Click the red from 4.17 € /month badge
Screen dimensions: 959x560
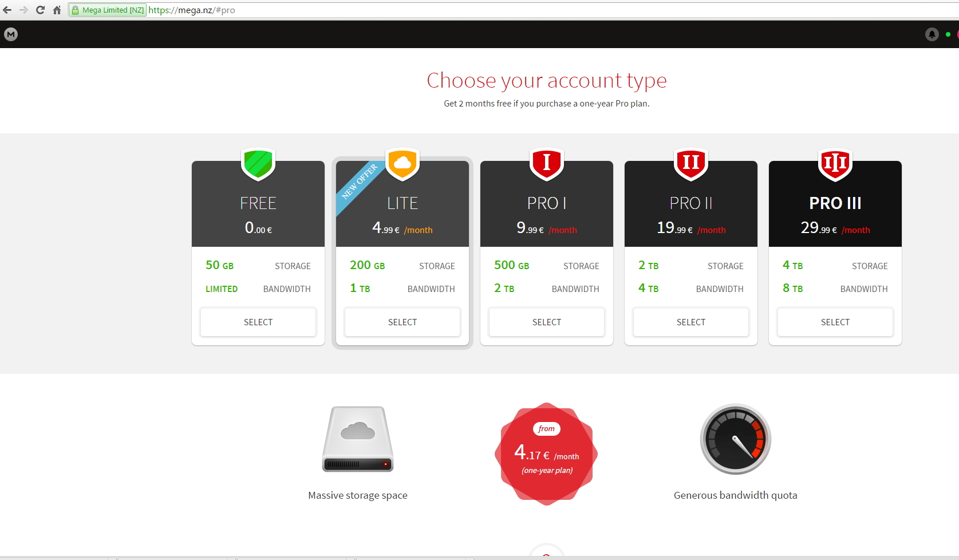click(x=546, y=453)
